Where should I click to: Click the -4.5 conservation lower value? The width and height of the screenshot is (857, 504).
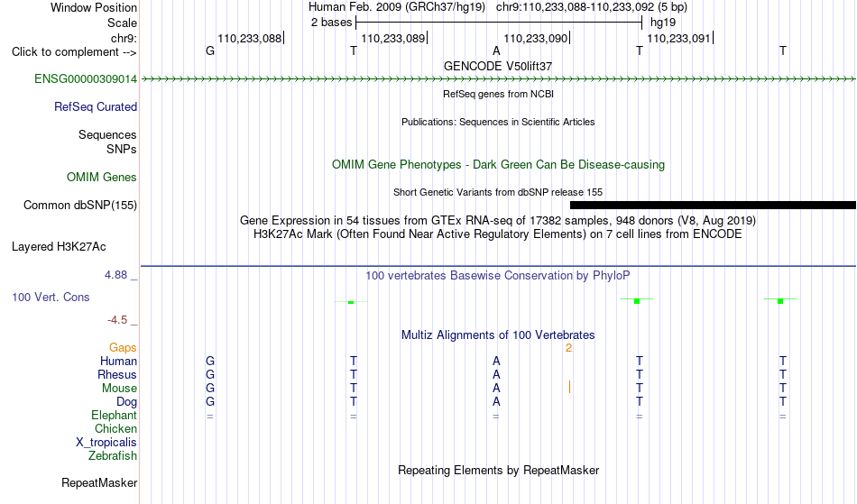click(x=117, y=320)
